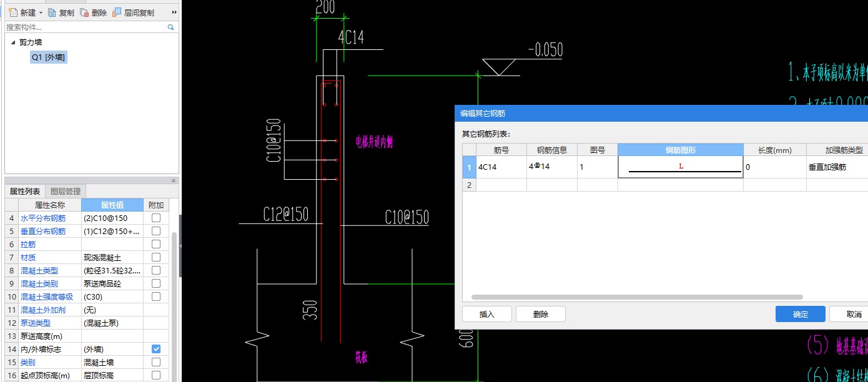This screenshot has height=382, width=868.
Task: Click the 钢筋图形 L shape cell
Action: (x=681, y=167)
